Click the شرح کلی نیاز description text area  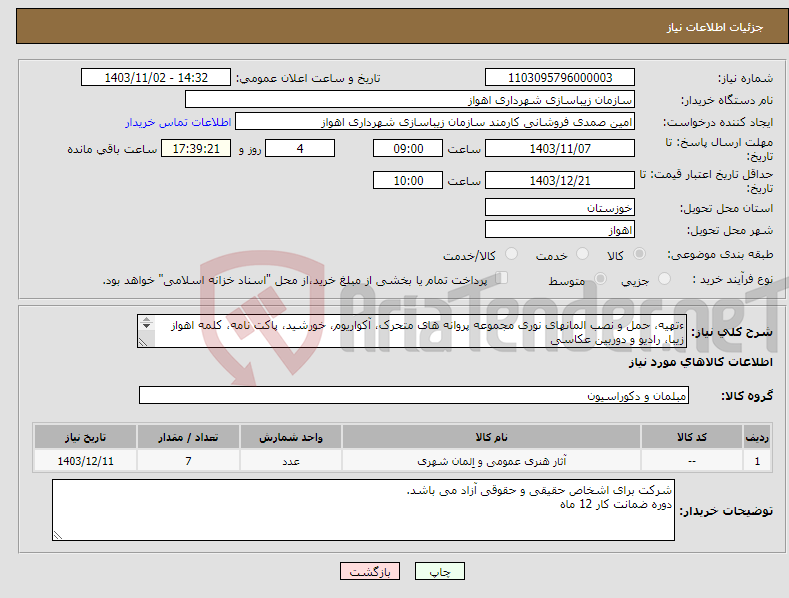pyautogui.click(x=412, y=331)
